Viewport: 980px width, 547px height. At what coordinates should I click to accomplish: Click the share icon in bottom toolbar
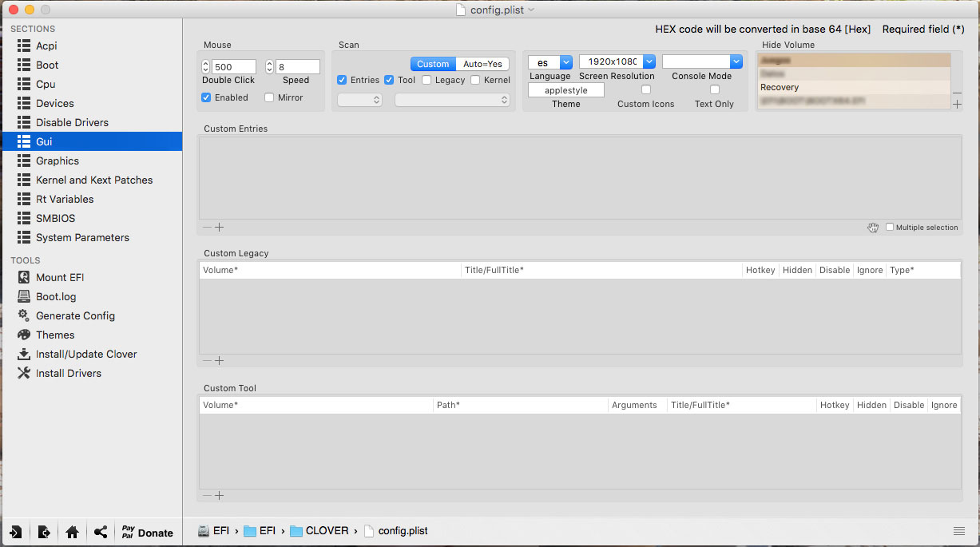(x=101, y=533)
